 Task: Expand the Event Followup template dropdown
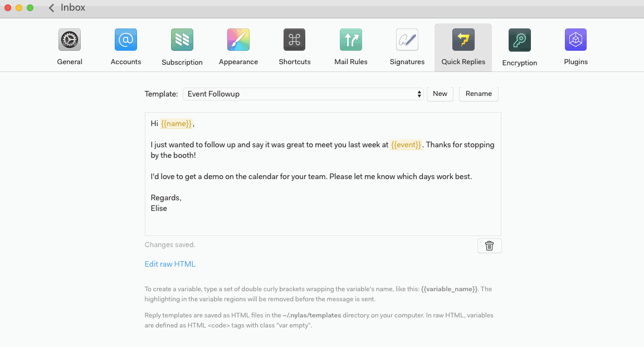[x=303, y=94]
